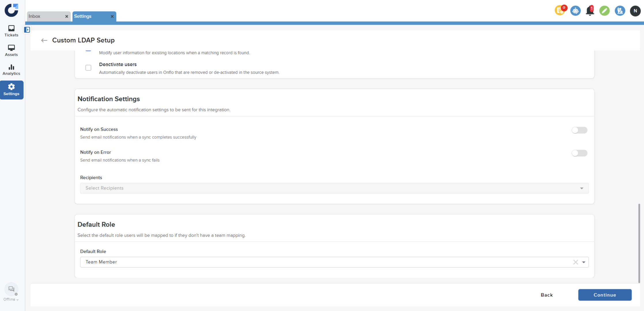644x311 pixels.
Task: Click the green pencil compose icon
Action: (x=604, y=11)
